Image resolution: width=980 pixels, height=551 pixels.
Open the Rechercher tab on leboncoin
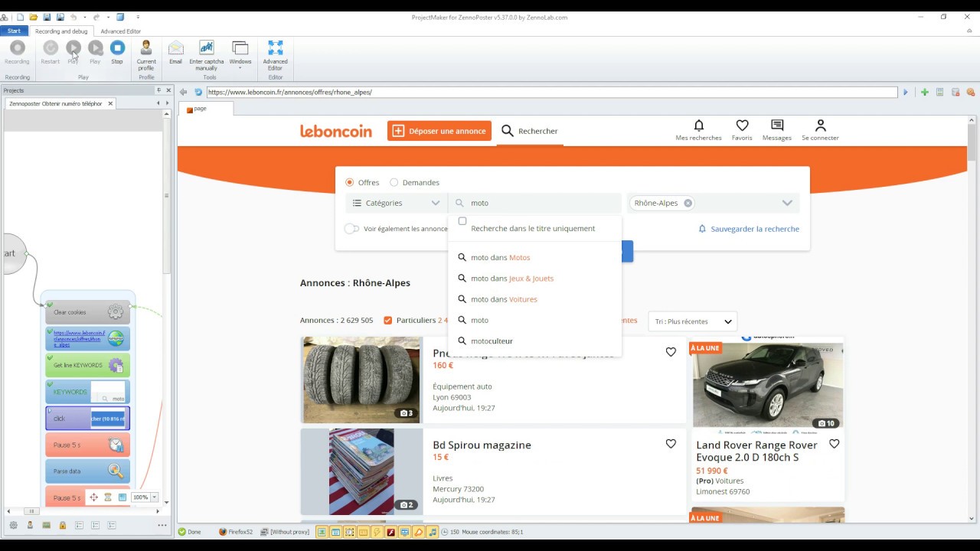click(x=530, y=131)
